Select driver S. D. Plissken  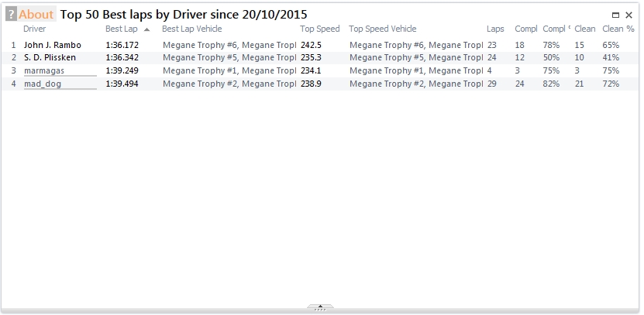click(50, 57)
